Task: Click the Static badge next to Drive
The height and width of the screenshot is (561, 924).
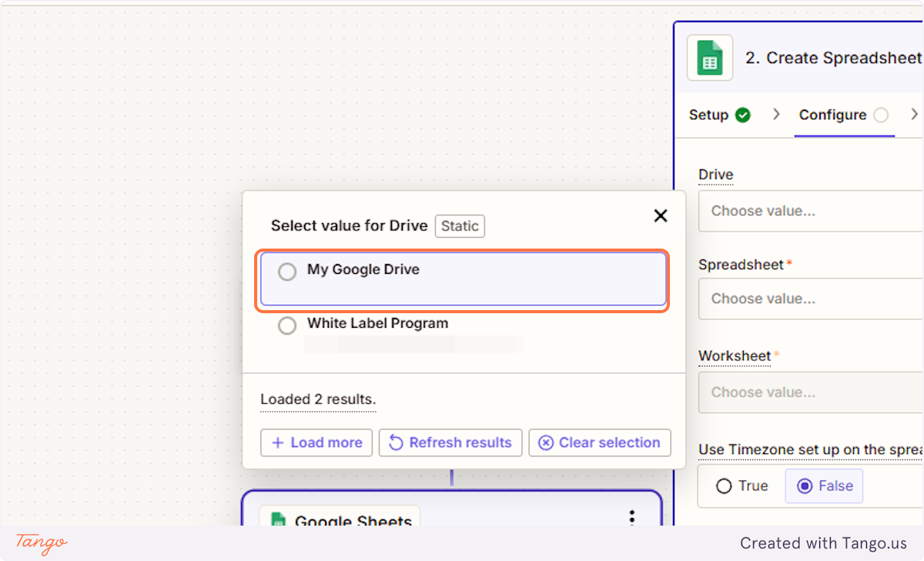Action: [x=460, y=226]
